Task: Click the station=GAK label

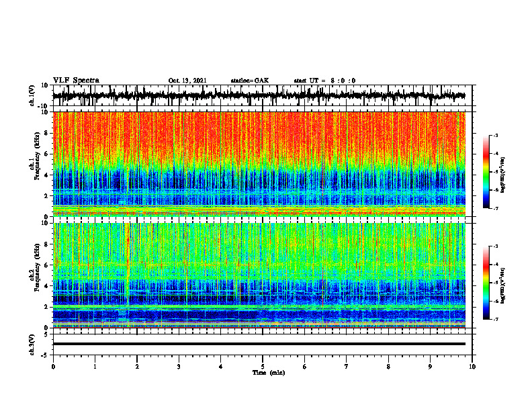Action: [250, 81]
